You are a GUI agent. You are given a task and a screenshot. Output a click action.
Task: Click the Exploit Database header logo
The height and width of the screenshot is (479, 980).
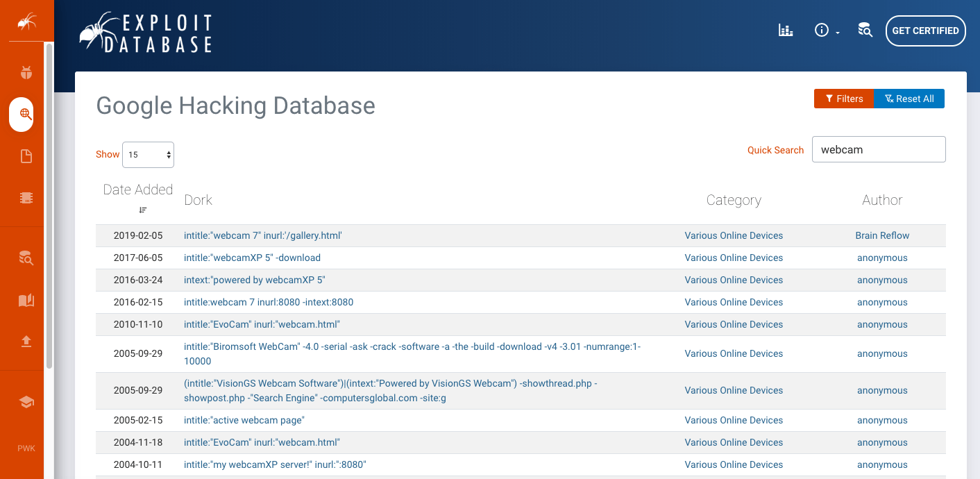[146, 32]
